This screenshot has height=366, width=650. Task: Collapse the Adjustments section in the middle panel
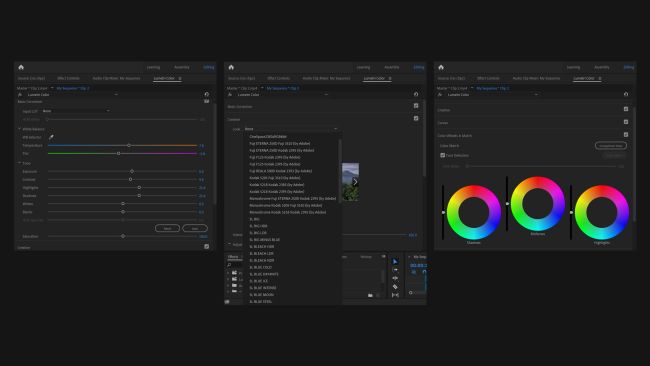[x=229, y=244]
